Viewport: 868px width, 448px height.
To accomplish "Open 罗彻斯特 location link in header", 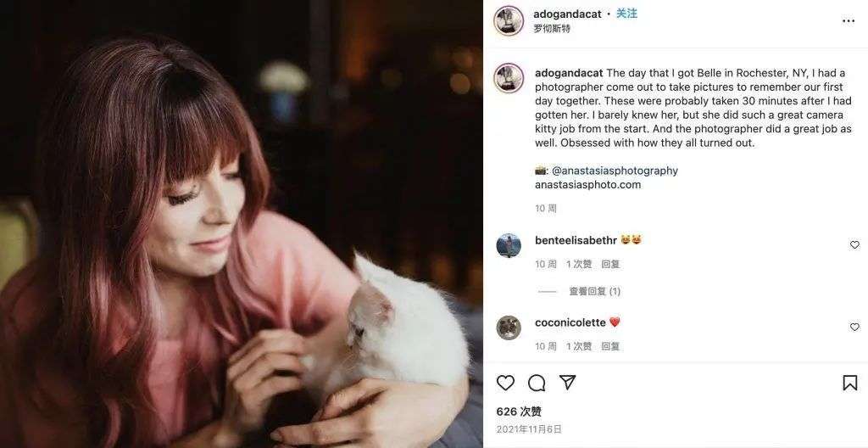I will click(x=552, y=28).
